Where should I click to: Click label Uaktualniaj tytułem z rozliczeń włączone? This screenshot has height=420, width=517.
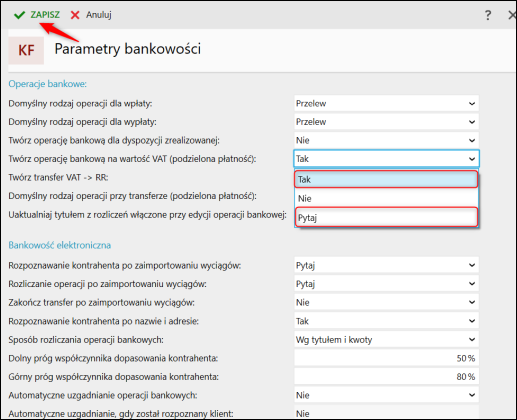tap(147, 215)
